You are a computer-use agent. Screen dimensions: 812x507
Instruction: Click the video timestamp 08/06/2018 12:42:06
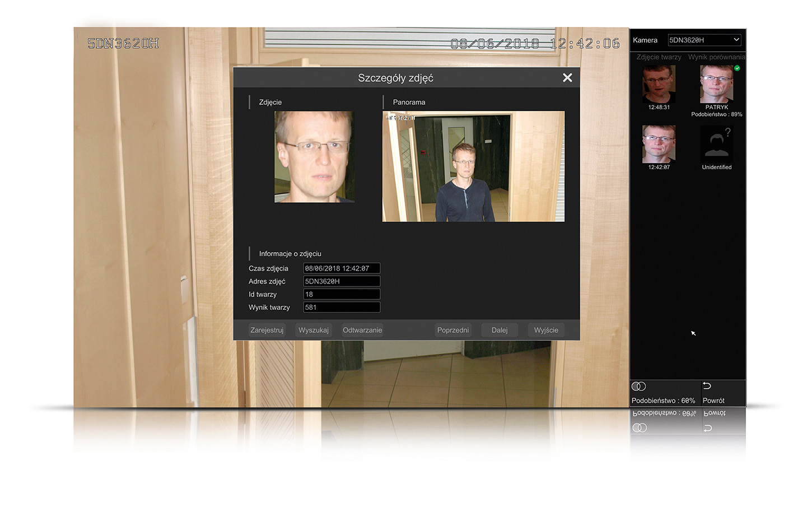pos(535,43)
